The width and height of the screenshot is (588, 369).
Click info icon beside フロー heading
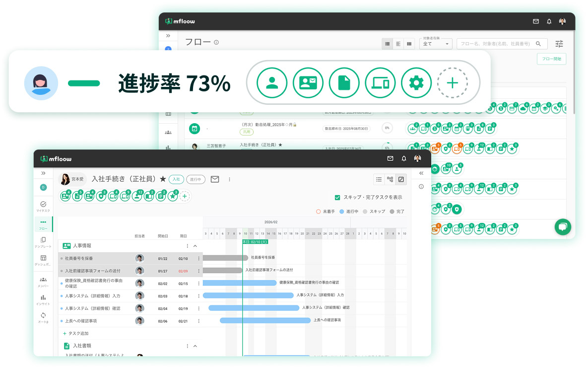(216, 42)
